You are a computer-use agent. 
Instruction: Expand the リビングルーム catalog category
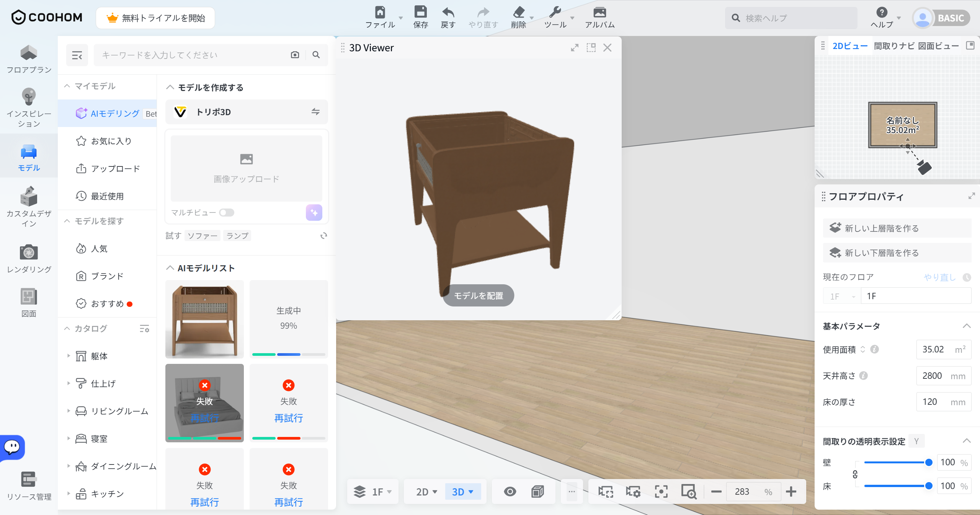coord(69,411)
